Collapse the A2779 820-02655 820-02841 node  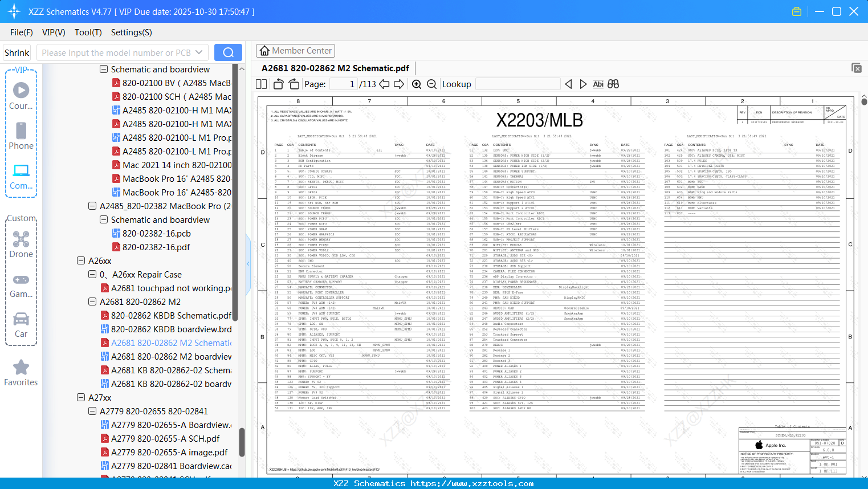(92, 411)
